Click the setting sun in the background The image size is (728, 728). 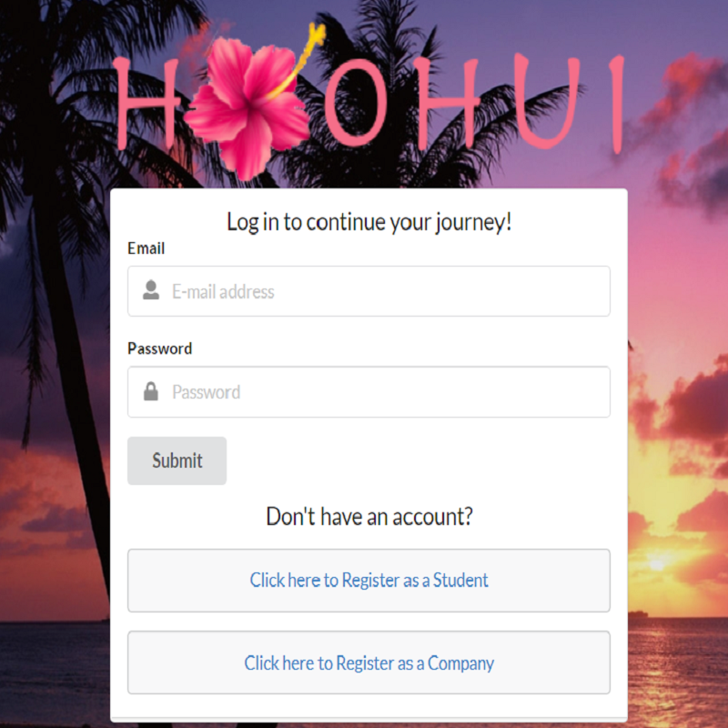(x=657, y=564)
